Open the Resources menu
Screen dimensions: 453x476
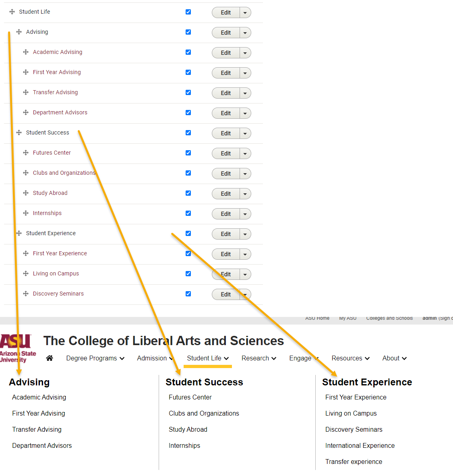pos(350,358)
